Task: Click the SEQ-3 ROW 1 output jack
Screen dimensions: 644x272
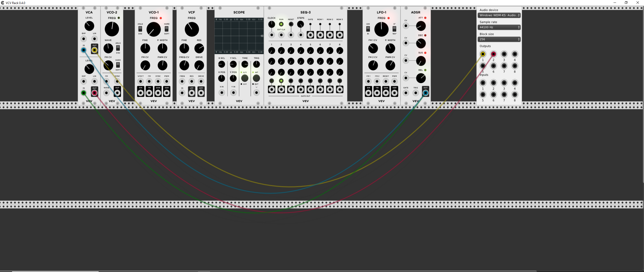Action: pyautogui.click(x=320, y=35)
